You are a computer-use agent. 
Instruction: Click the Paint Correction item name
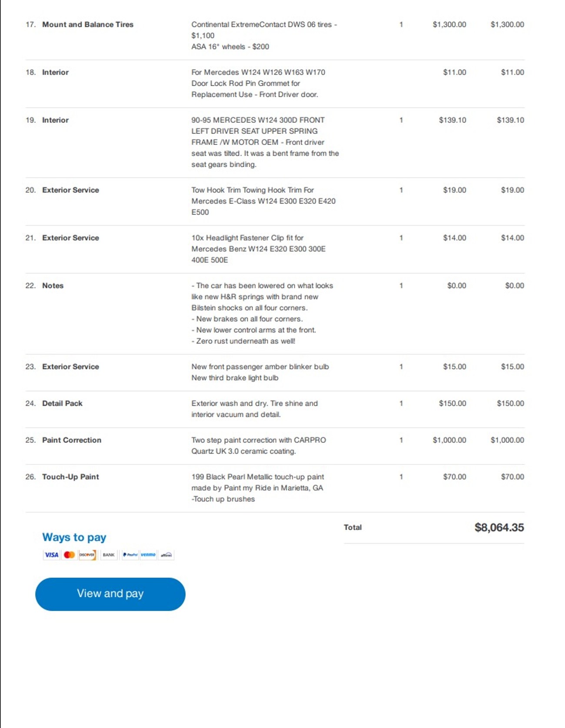[71, 440]
